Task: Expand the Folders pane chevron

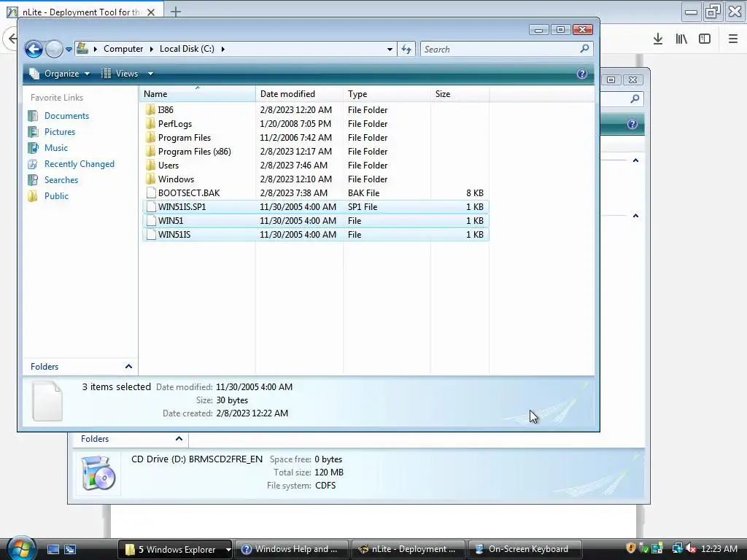Action: point(128,366)
